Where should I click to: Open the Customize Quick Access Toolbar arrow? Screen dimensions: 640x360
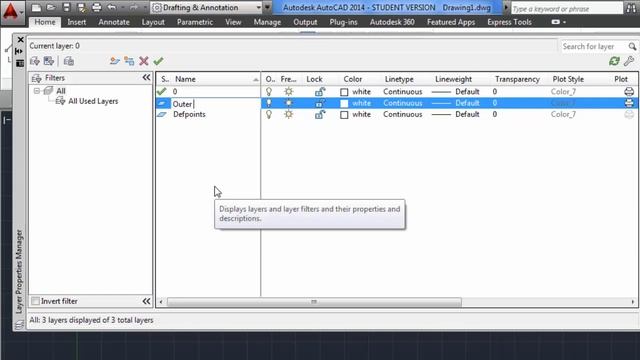click(x=267, y=7)
